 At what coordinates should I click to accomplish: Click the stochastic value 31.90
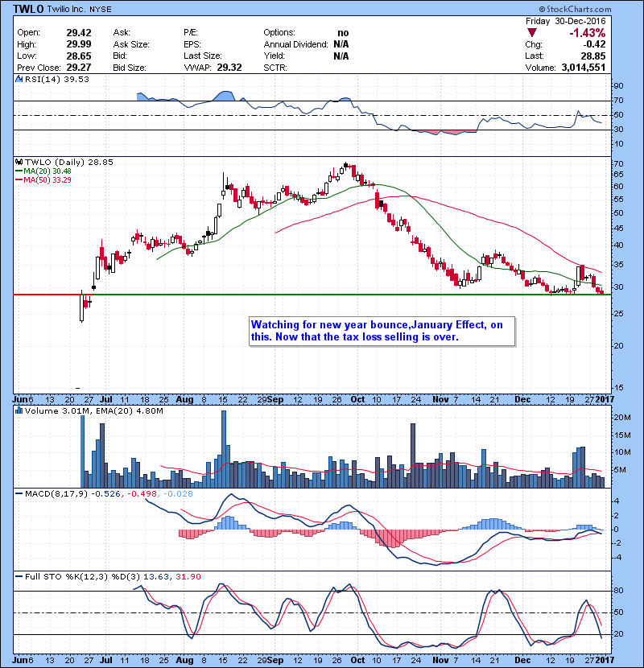coord(188,576)
